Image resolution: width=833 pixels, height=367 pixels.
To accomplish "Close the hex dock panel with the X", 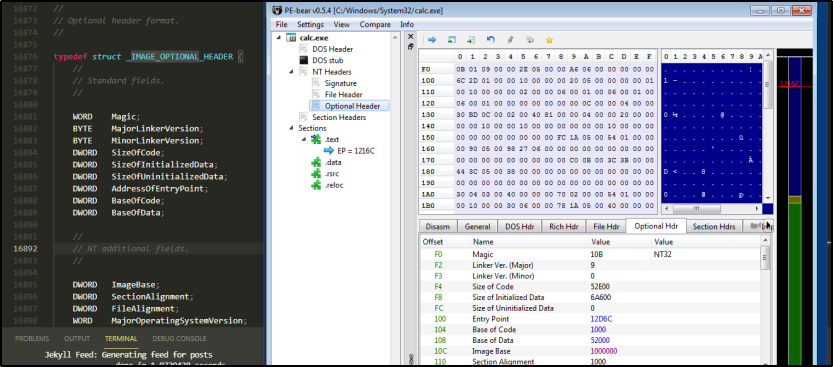I will pyautogui.click(x=410, y=37).
